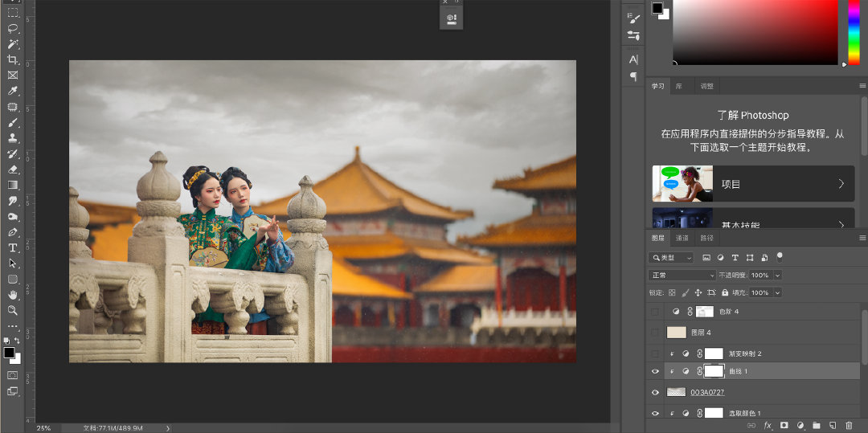Reset default foreground and background colors
Image resolution: width=868 pixels, height=433 pixels.
(x=6, y=341)
